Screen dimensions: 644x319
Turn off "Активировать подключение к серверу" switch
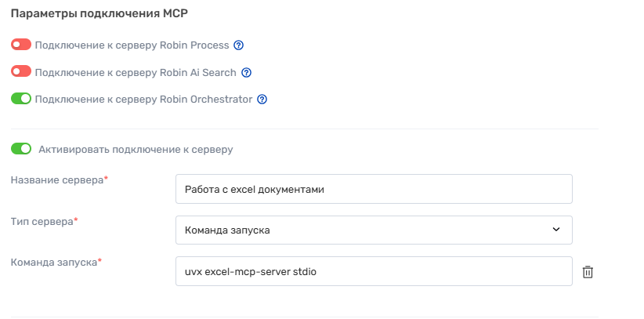[x=21, y=148]
